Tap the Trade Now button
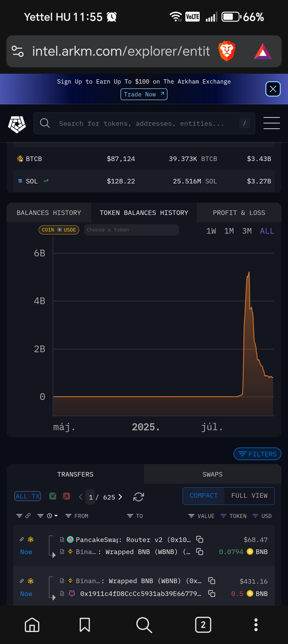Screen dimensions: 288x644 (x=144, y=94)
